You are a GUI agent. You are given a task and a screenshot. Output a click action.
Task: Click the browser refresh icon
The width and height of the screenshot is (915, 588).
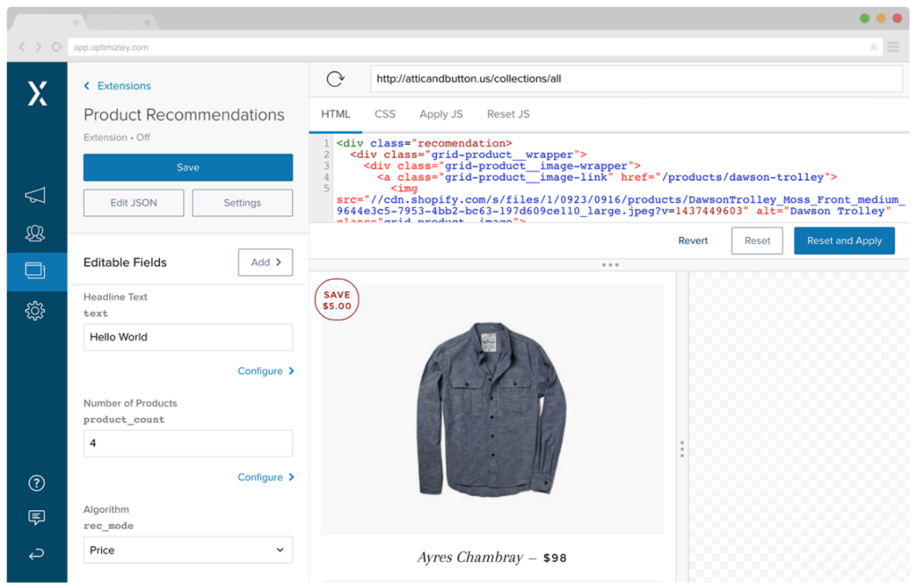56,46
